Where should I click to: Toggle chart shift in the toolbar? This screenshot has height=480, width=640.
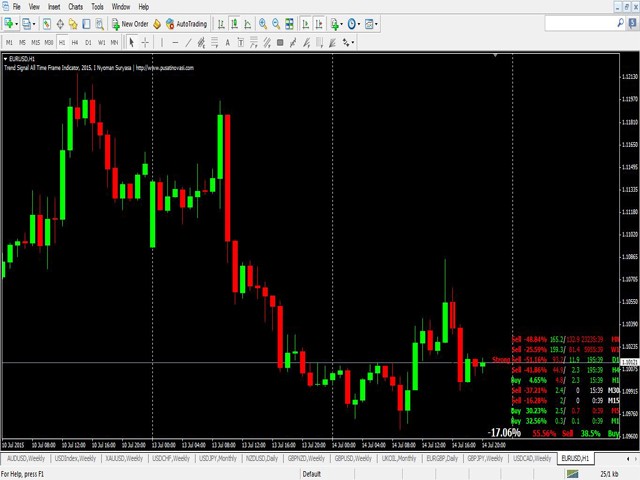318,23
